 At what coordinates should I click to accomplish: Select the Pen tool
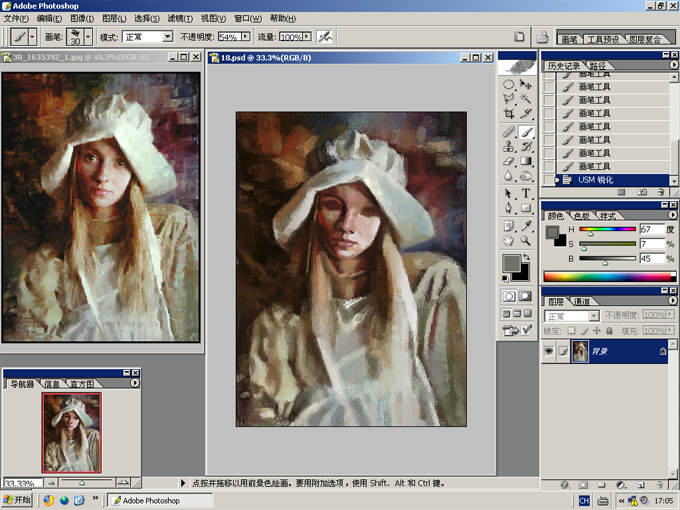pos(509,208)
